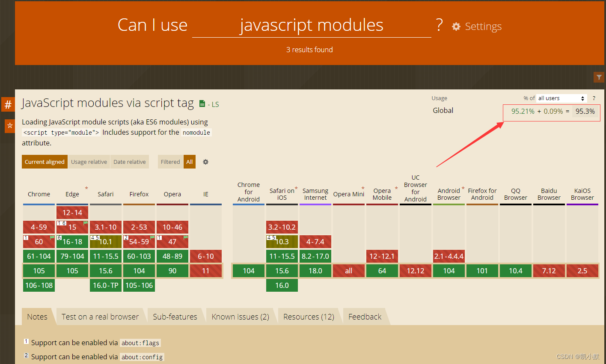Switch to the Sub-features tab

(175, 317)
